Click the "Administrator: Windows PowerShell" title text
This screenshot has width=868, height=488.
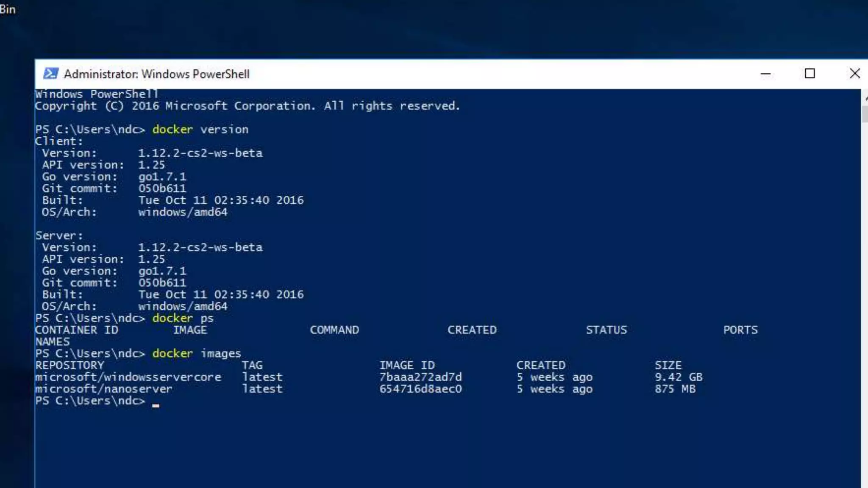156,74
